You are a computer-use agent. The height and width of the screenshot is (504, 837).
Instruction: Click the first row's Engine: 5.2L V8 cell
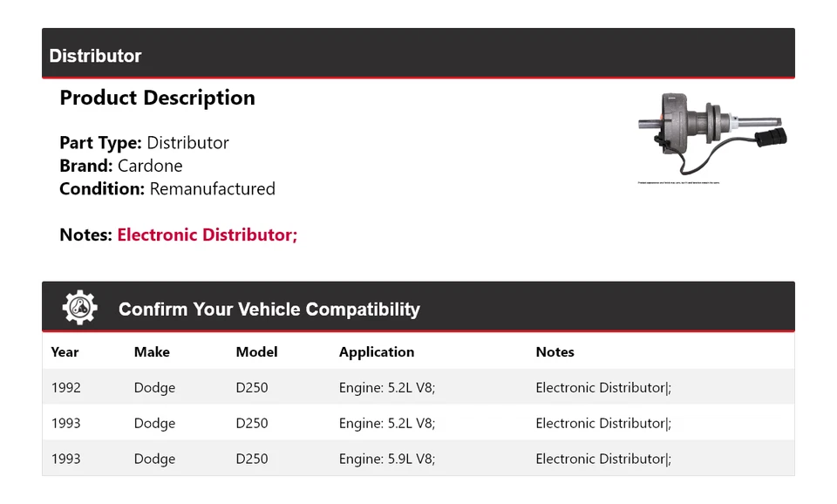[386, 388]
